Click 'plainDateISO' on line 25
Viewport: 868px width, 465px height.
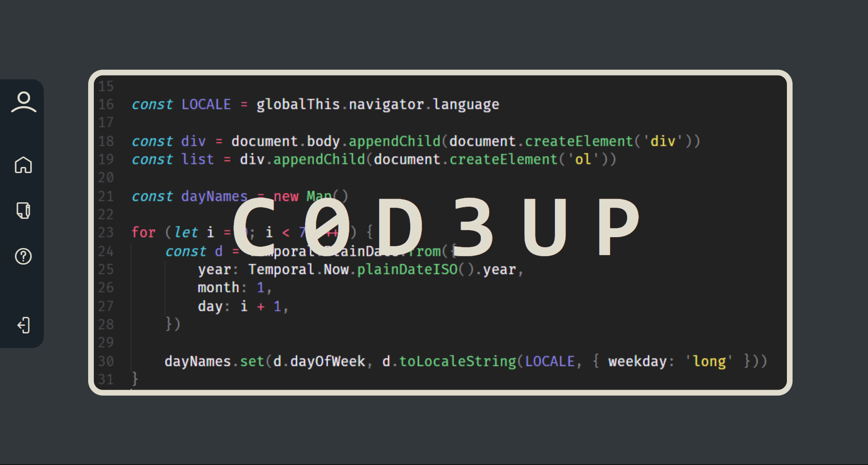click(407, 269)
